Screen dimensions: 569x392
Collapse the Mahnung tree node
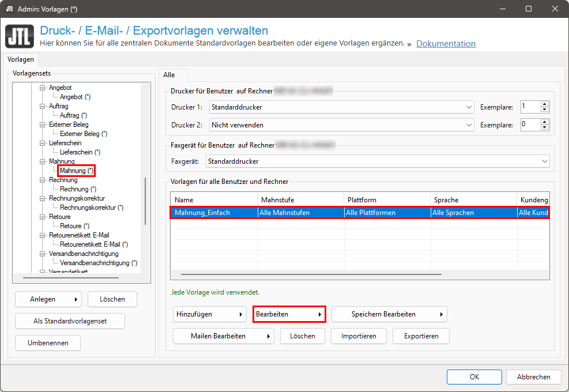pyautogui.click(x=43, y=161)
